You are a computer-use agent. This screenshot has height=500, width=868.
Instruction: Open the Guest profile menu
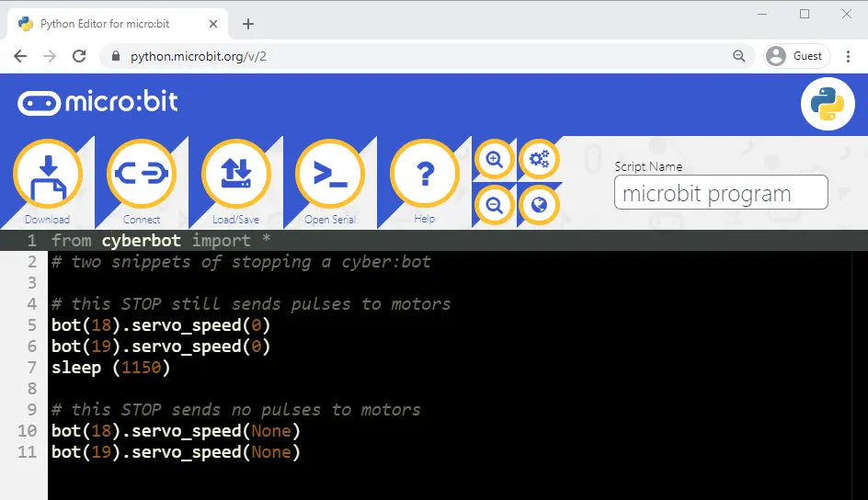click(x=796, y=56)
